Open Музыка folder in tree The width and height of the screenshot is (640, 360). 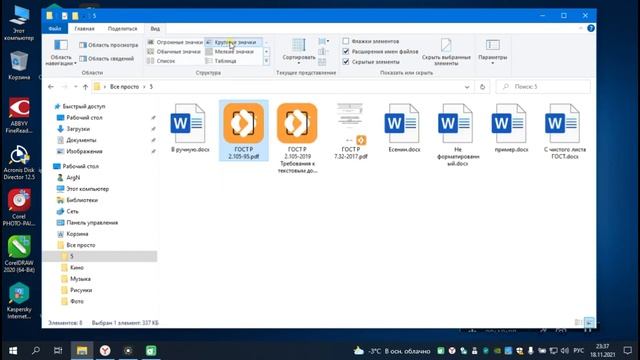(80, 279)
